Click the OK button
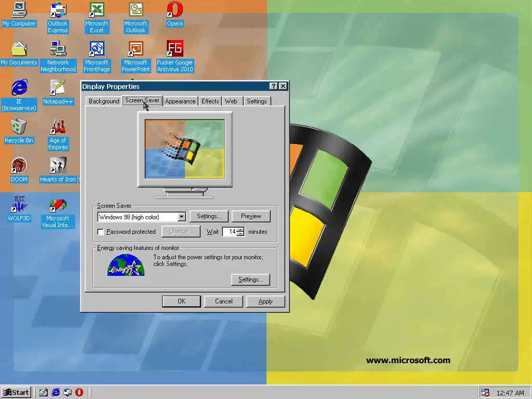Image resolution: width=532 pixels, height=399 pixels. pos(181,301)
